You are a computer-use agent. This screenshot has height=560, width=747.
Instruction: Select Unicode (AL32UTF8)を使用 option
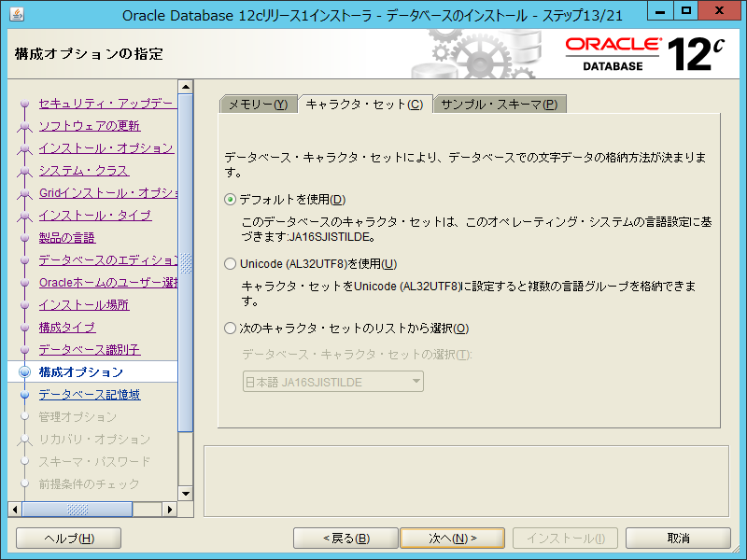coord(231,264)
